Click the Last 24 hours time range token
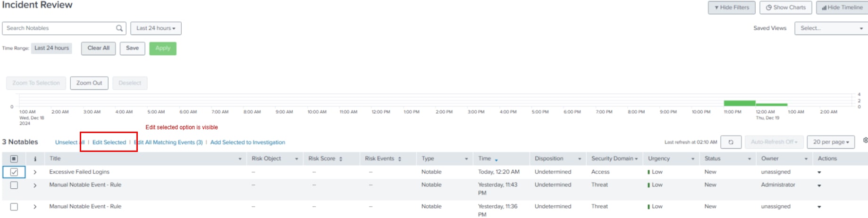This screenshot has height=218, width=868. tap(51, 48)
